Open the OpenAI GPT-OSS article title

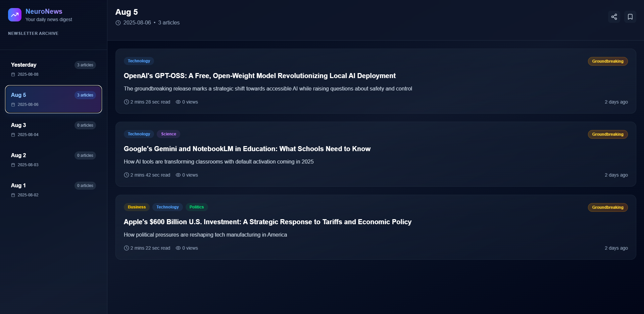click(260, 76)
